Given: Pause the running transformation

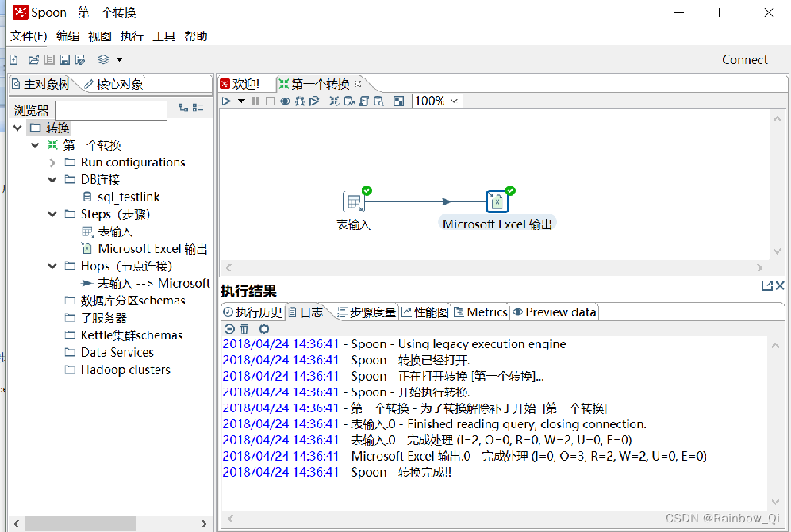Looking at the screenshot, I should [255, 101].
